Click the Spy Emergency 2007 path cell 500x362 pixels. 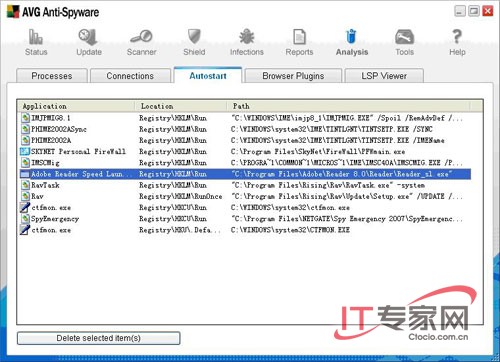pos(347,219)
